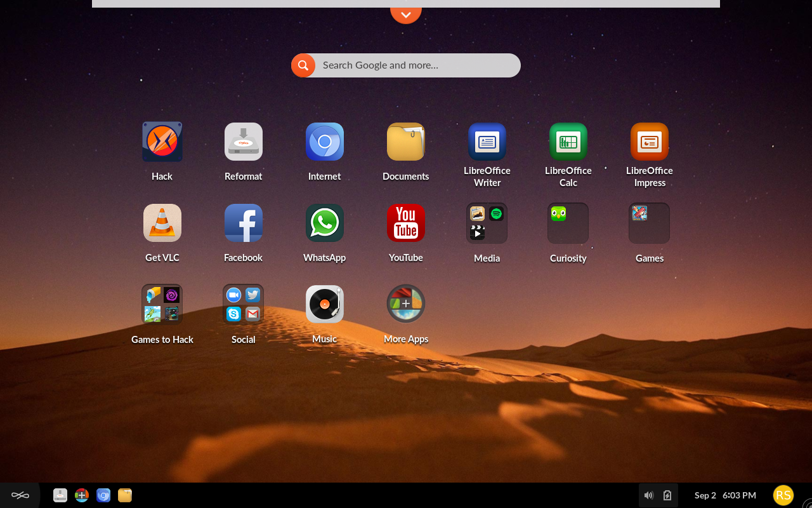Launch LibreOffice Writer
This screenshot has width=812, height=508.
487,142
